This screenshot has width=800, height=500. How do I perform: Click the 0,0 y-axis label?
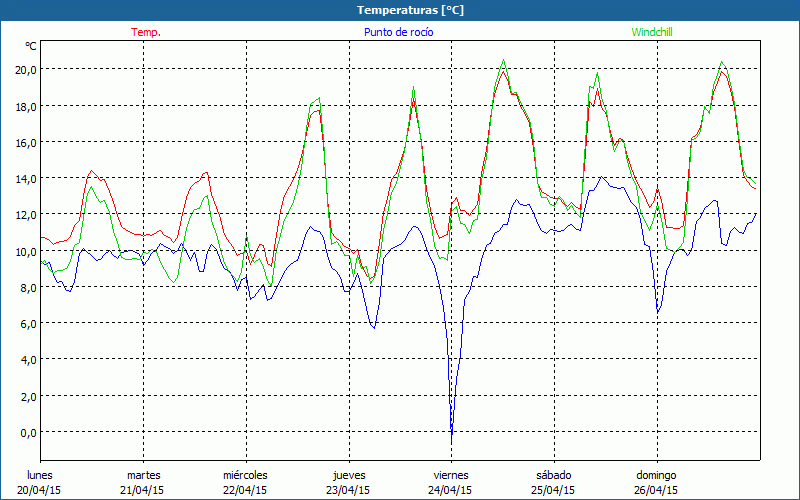[26, 432]
